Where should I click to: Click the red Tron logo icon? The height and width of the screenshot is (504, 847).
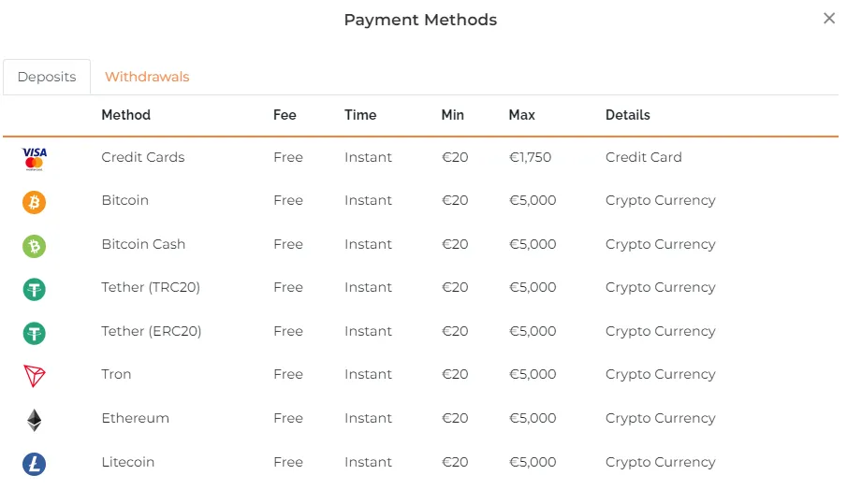(34, 376)
